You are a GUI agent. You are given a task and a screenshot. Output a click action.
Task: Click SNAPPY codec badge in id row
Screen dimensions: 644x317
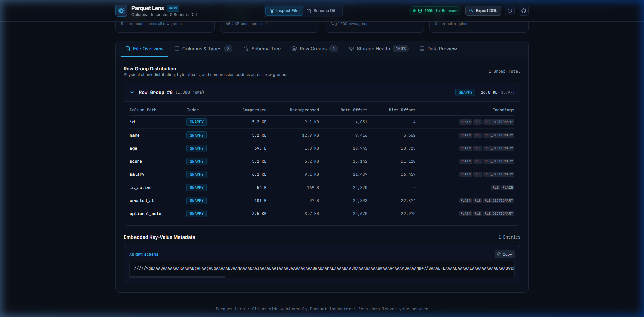[x=197, y=122]
